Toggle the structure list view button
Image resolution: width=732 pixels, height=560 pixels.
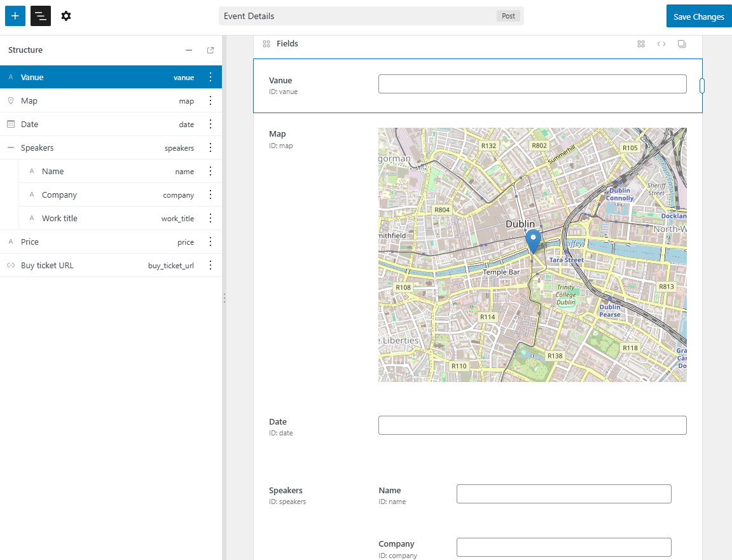41,16
